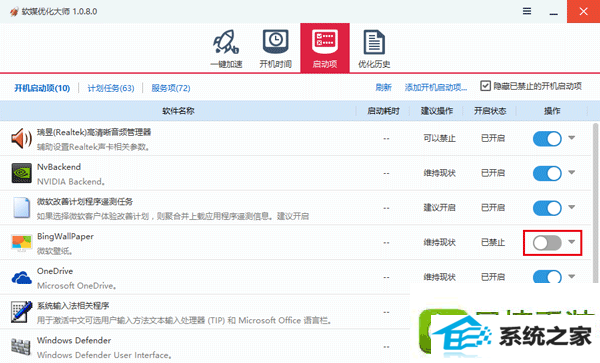Expand the Realtek row dropdown arrow
The image size is (600, 363).
pos(572,138)
